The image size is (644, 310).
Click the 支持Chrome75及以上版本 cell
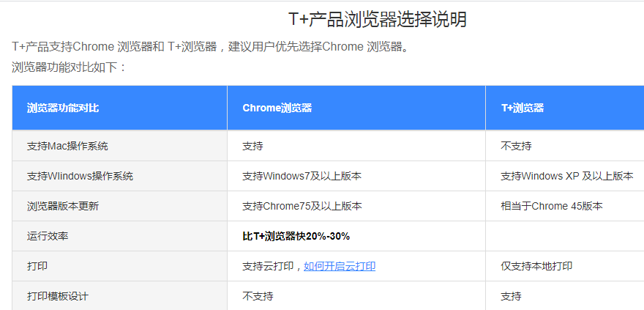pyautogui.click(x=302, y=206)
